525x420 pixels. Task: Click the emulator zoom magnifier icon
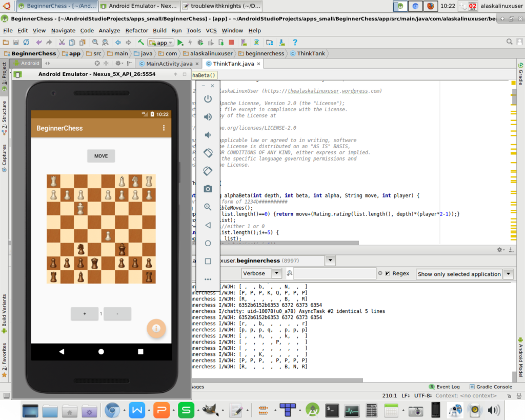pos(208,207)
